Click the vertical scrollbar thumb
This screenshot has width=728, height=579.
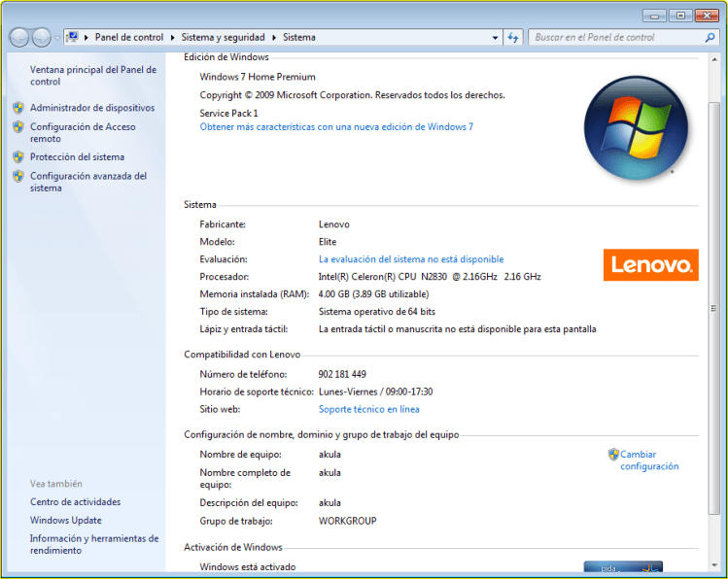click(714, 309)
